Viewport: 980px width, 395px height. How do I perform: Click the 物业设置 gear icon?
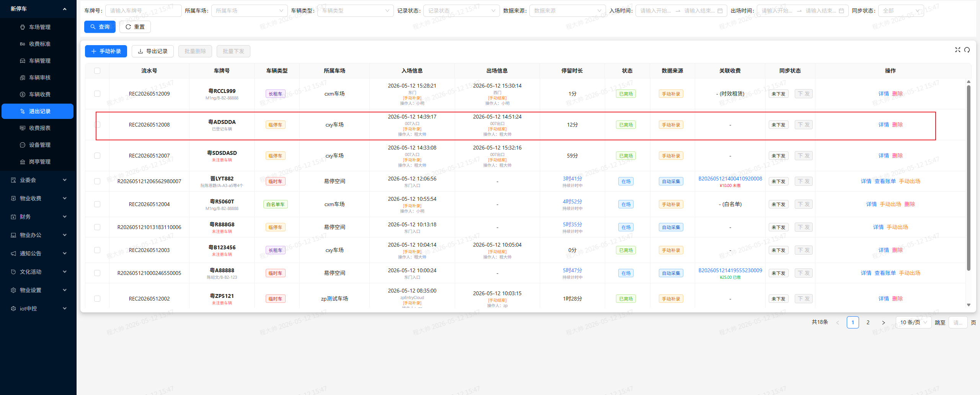coord(13,290)
